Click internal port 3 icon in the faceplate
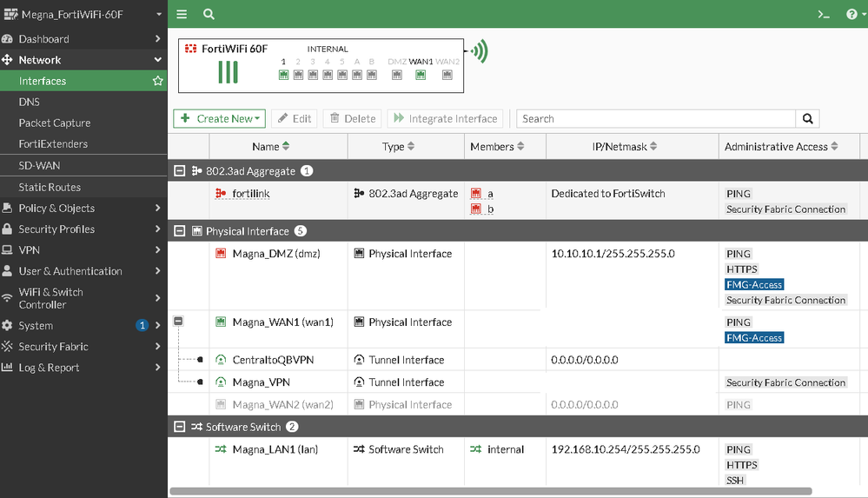Screen dimensions: 868x498 tap(313, 75)
